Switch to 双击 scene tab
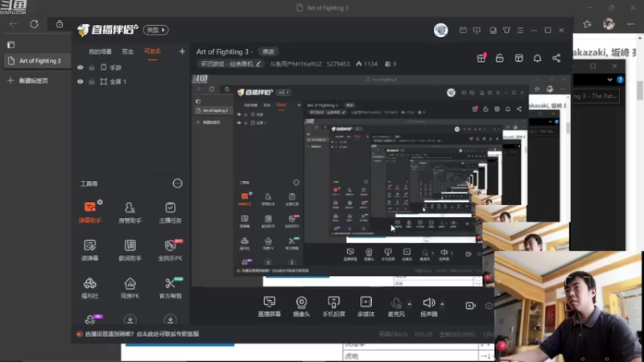This screenshot has width=644, height=362. point(127,51)
